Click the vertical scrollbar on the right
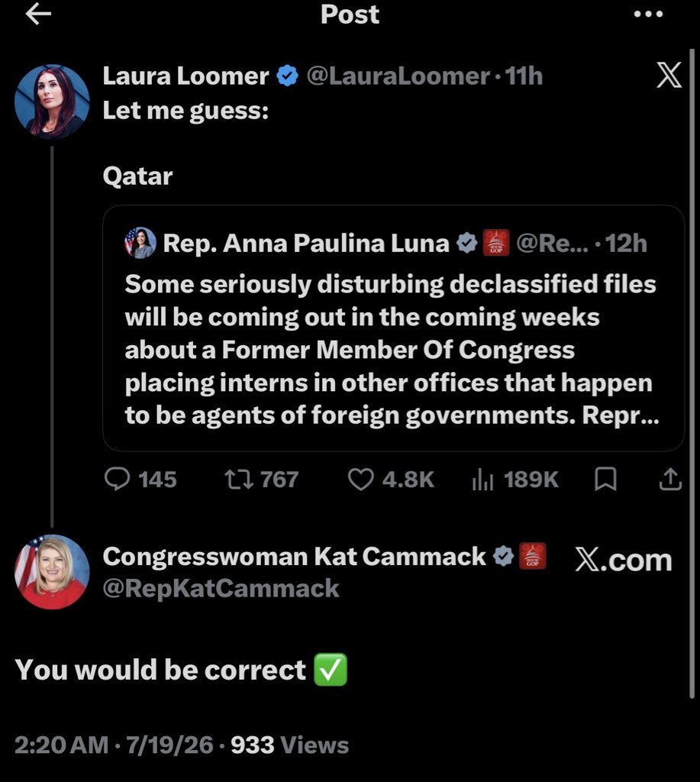This screenshot has width=700, height=782. tap(692, 374)
